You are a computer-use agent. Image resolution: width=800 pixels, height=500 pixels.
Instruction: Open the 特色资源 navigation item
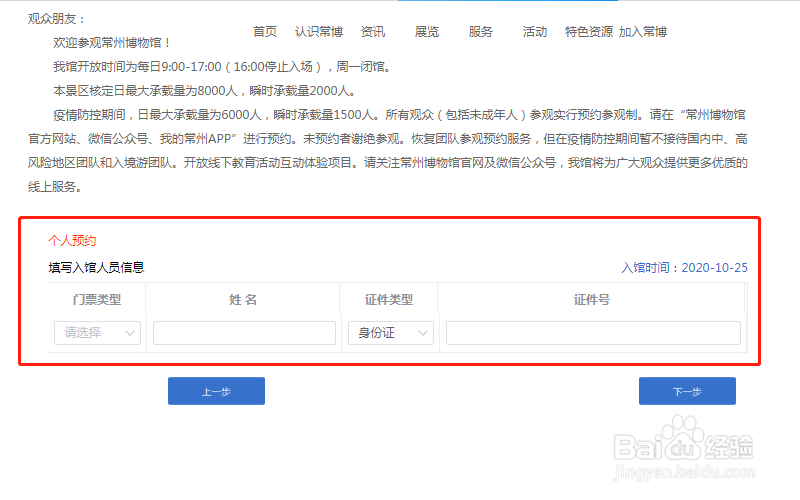[589, 32]
